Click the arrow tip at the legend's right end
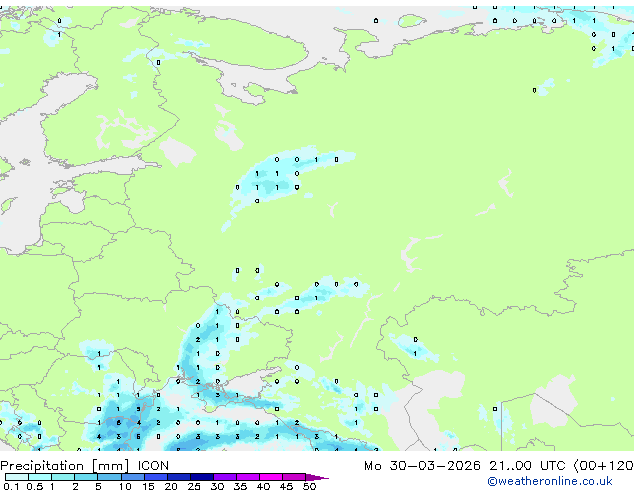 click(317, 477)
